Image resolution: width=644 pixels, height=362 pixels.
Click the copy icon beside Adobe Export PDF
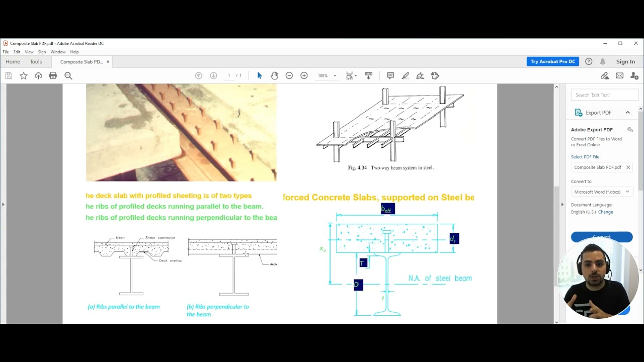[x=630, y=130]
